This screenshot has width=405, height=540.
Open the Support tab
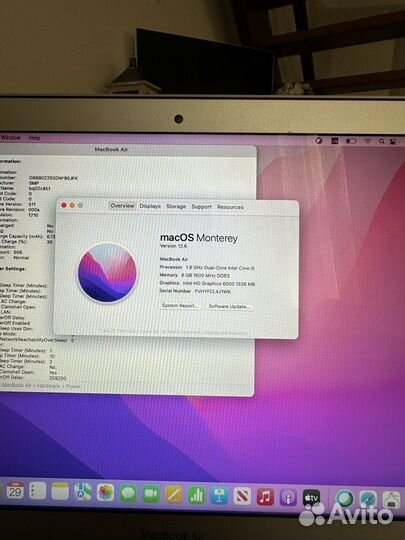pyautogui.click(x=201, y=207)
